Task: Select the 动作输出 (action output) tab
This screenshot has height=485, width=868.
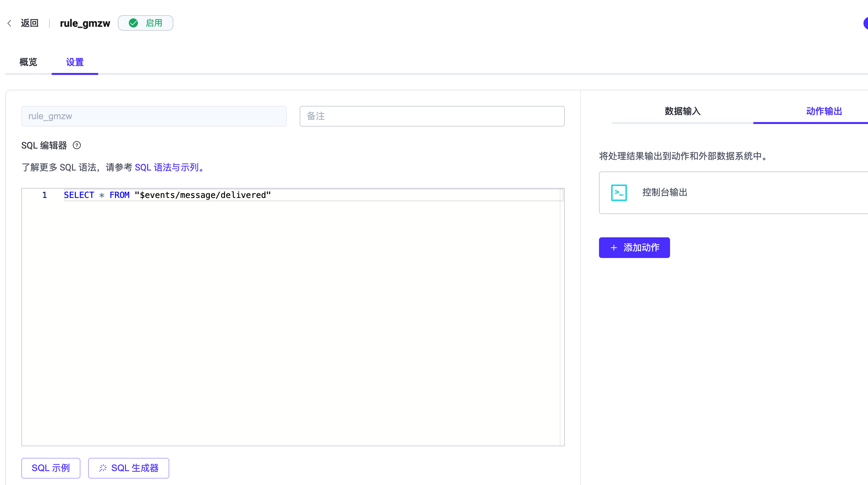Action: click(823, 111)
